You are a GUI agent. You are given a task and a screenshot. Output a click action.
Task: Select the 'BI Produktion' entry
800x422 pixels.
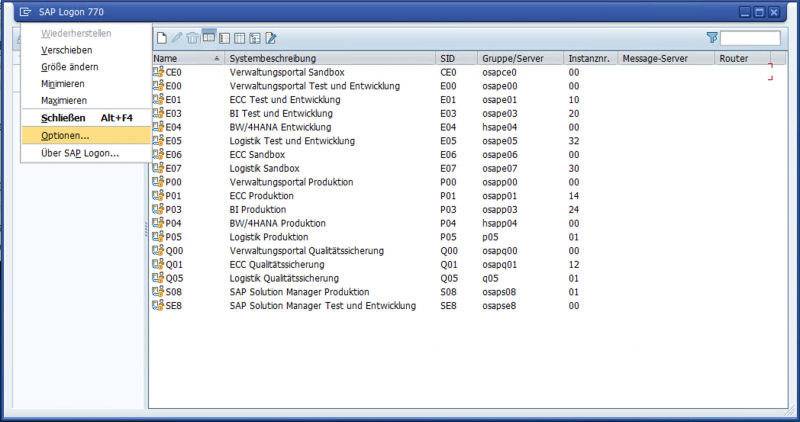(258, 210)
